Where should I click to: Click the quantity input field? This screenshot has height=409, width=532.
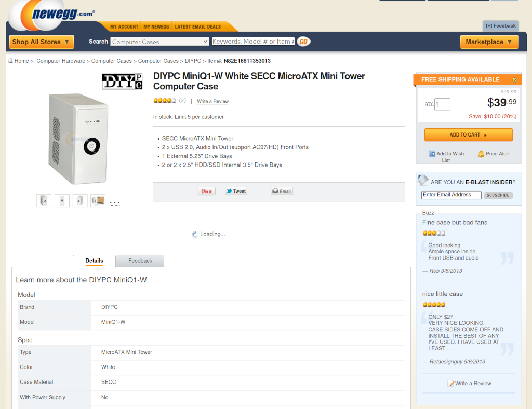(442, 104)
